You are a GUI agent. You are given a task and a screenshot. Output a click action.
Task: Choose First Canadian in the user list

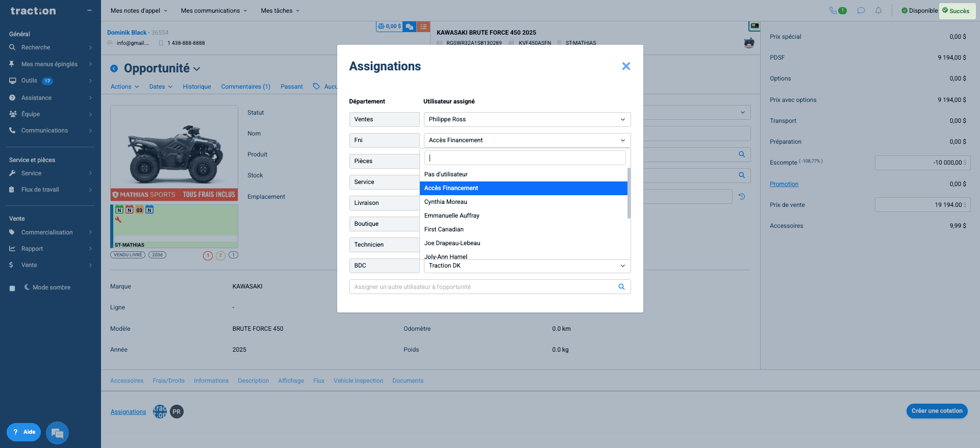pos(523,229)
